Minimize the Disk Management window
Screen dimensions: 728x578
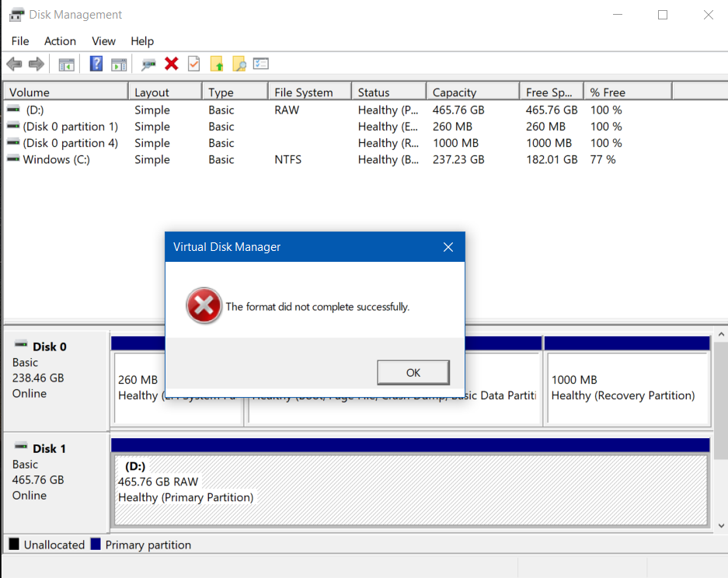pyautogui.click(x=618, y=15)
